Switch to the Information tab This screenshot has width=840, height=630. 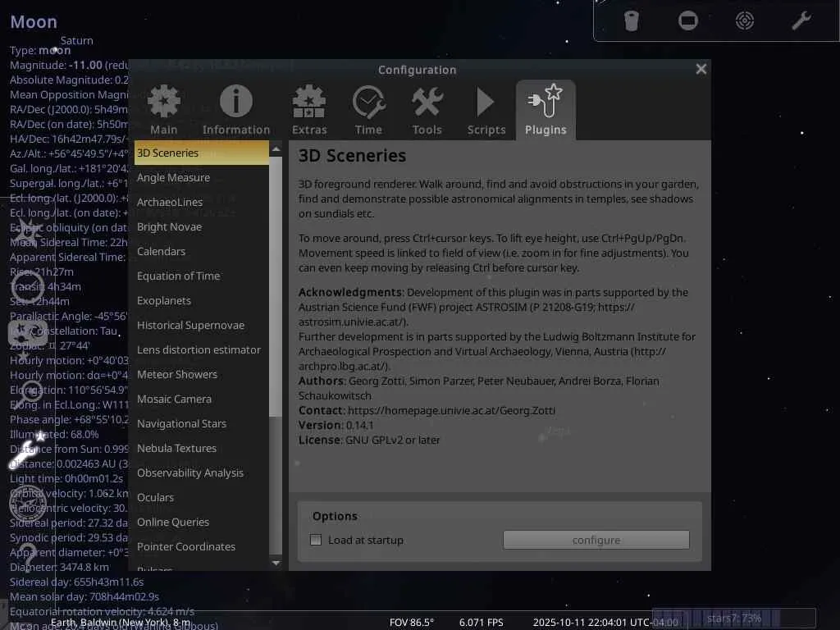(x=236, y=110)
